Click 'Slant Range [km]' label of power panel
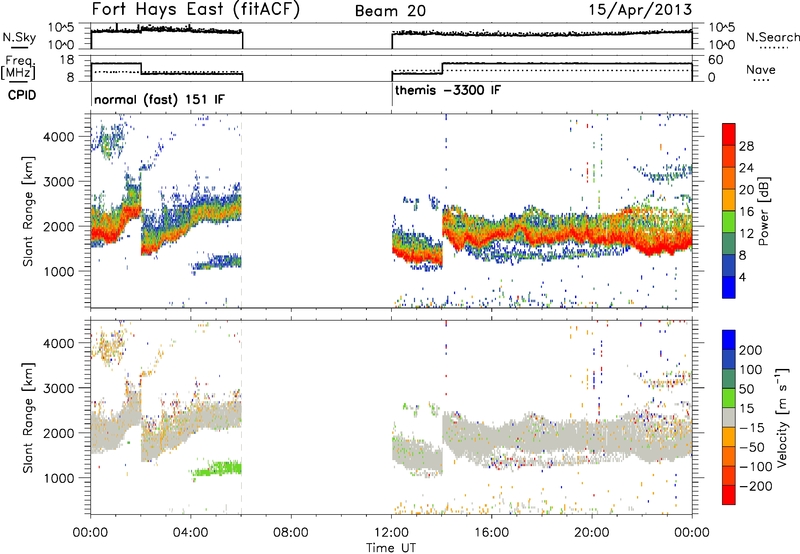800x554 pixels. [28, 211]
